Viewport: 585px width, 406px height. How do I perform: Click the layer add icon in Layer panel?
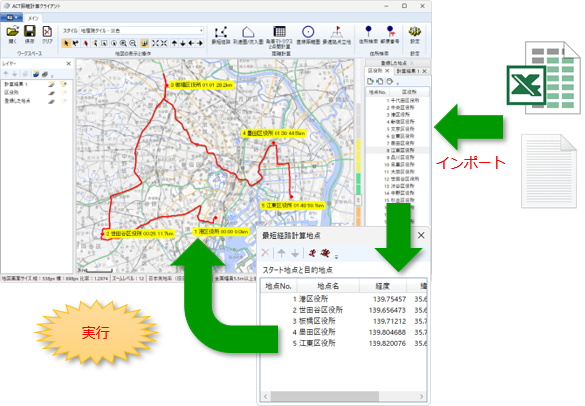[35, 74]
